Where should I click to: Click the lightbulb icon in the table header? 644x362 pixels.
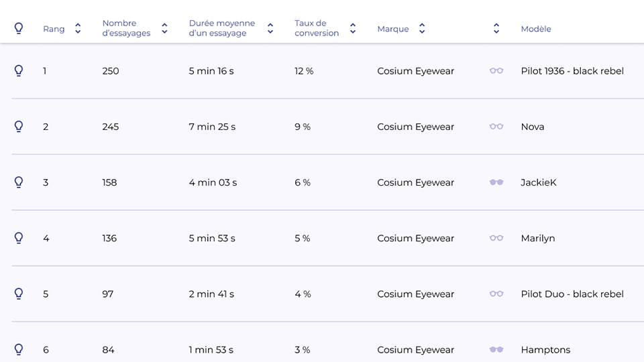coord(19,28)
